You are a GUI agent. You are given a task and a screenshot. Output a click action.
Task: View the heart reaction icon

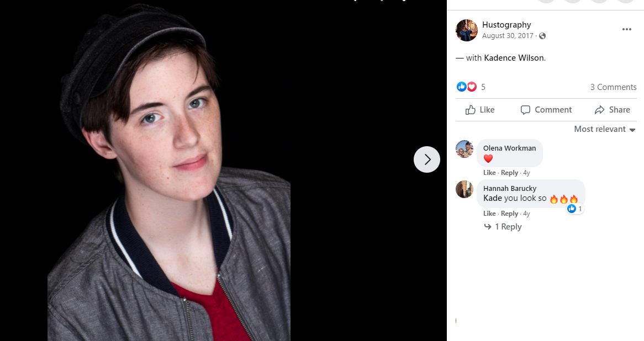[x=472, y=87]
